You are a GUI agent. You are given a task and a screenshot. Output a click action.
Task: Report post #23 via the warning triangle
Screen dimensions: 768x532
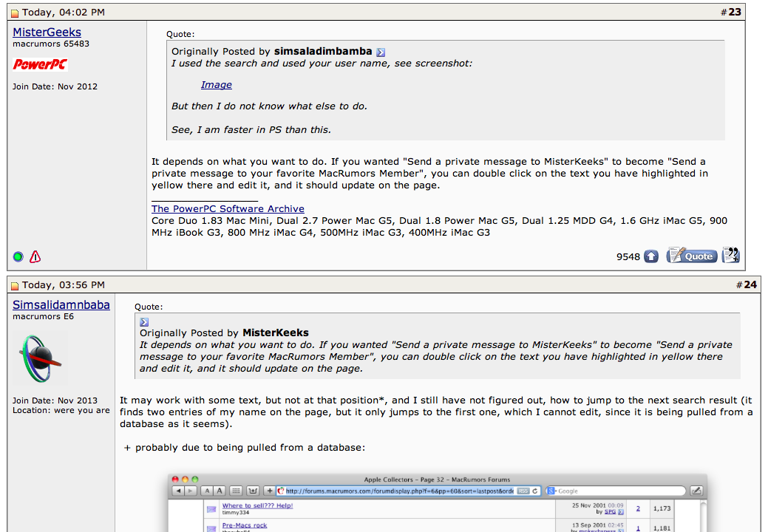pos(35,256)
